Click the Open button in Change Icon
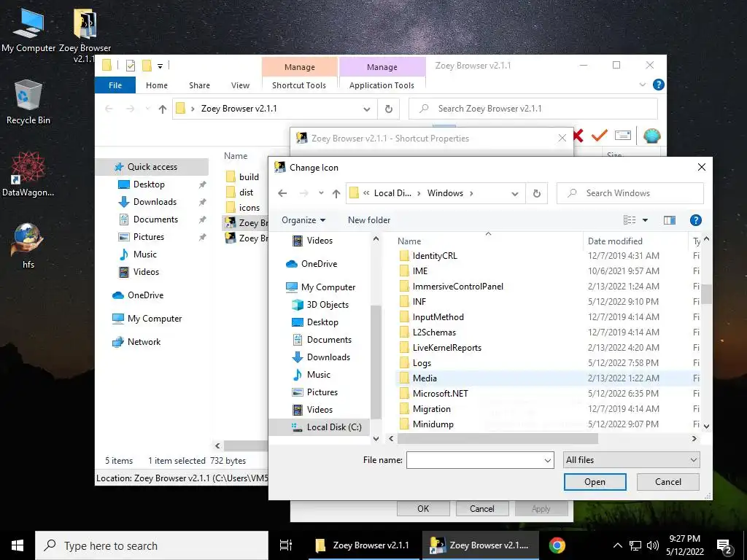 (595, 482)
